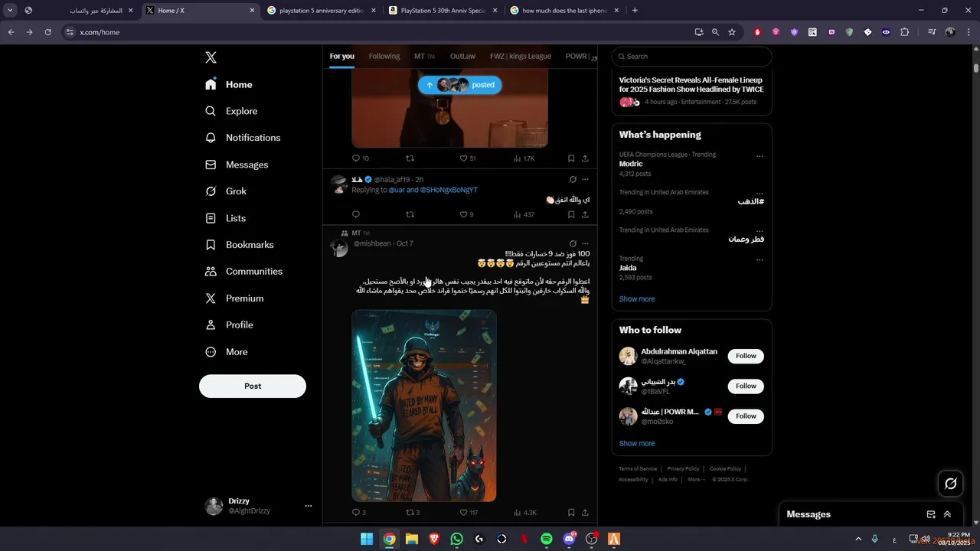
Task: Click Show more under Who to follow
Action: click(637, 444)
